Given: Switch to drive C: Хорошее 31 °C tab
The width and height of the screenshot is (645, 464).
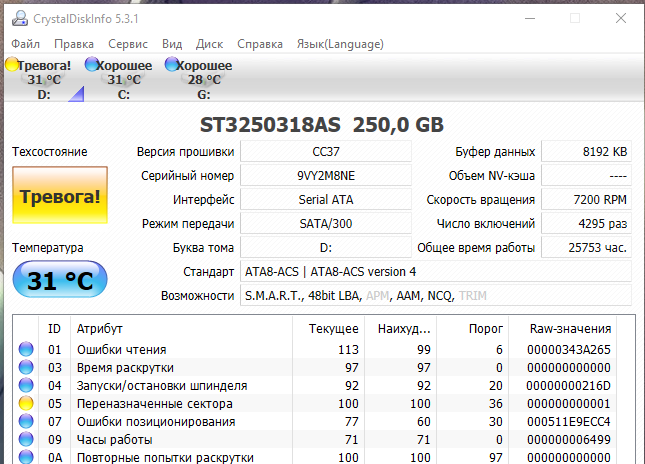Looking at the screenshot, I should pos(124,79).
